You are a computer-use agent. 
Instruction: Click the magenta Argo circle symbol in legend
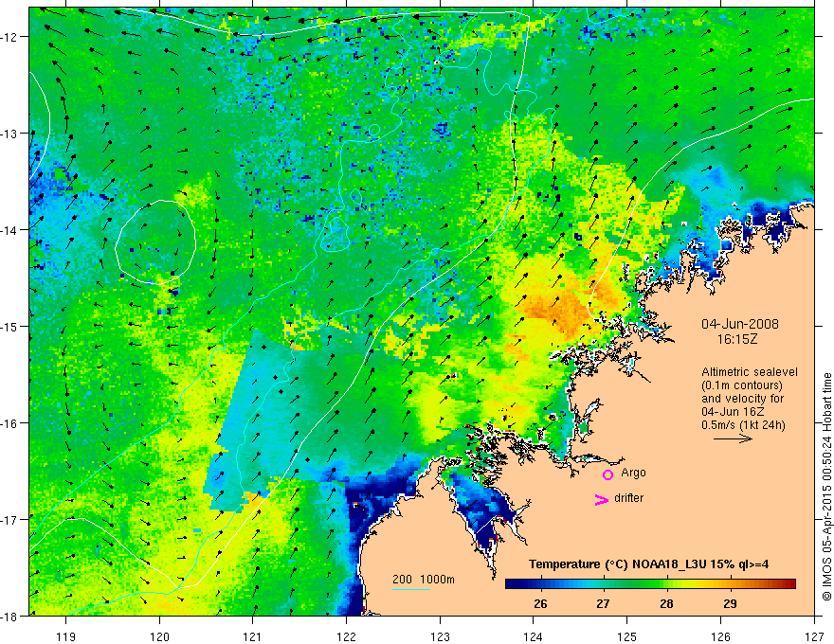point(607,474)
